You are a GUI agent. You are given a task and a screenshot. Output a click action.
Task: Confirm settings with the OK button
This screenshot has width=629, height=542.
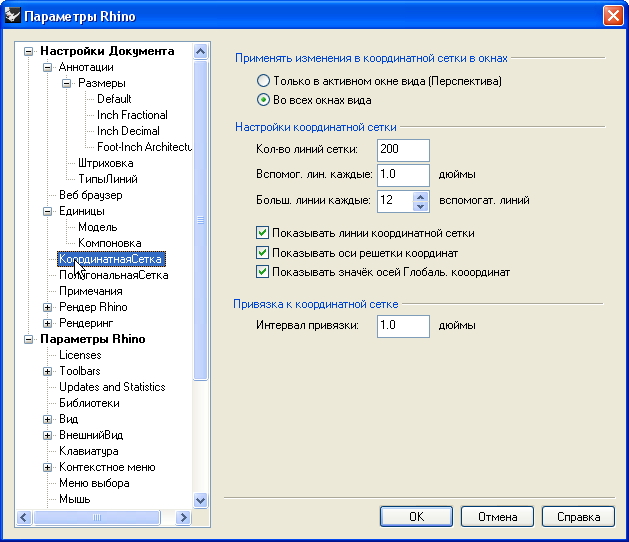point(416,517)
